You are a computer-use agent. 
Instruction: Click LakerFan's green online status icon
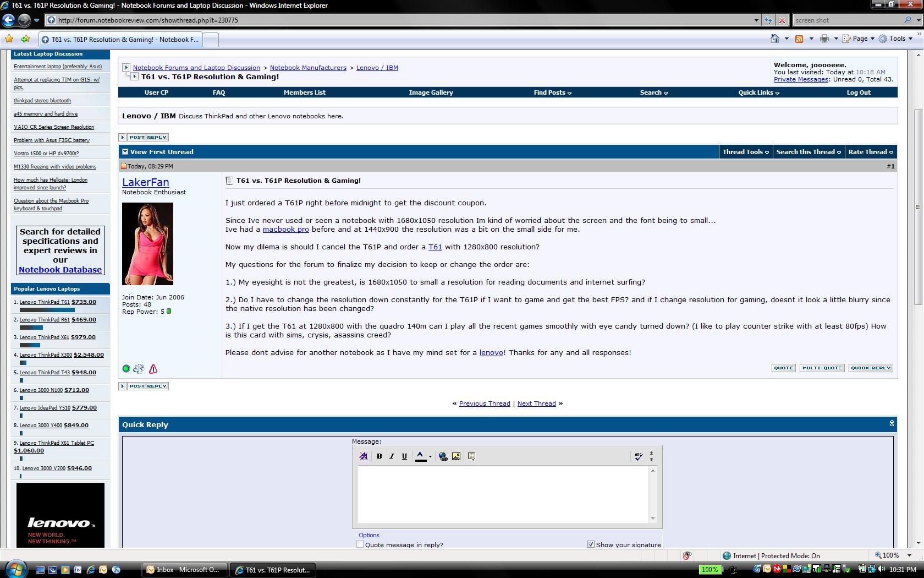coord(126,369)
